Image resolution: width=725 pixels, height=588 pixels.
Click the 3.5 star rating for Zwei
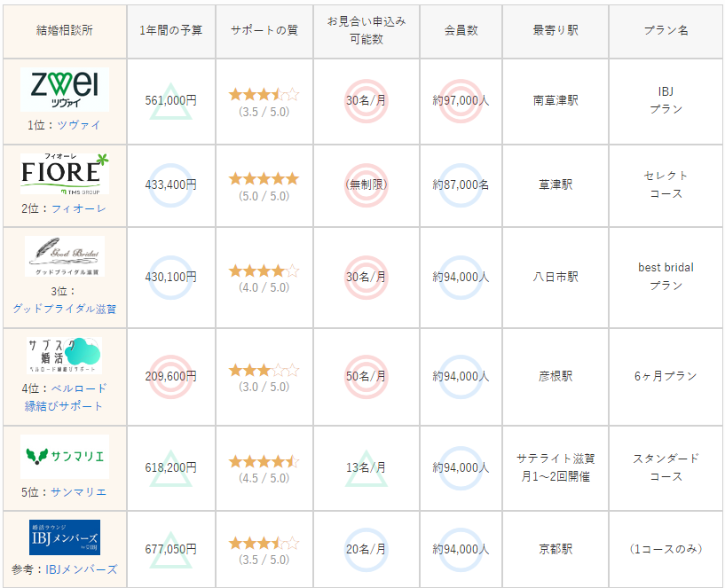[264, 94]
